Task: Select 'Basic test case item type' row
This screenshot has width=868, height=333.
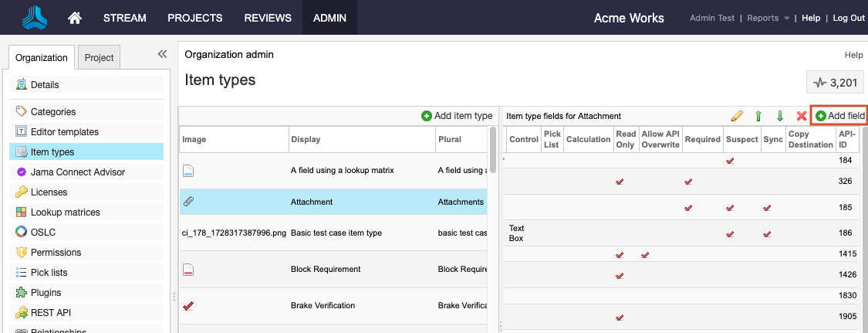Action: click(x=334, y=233)
